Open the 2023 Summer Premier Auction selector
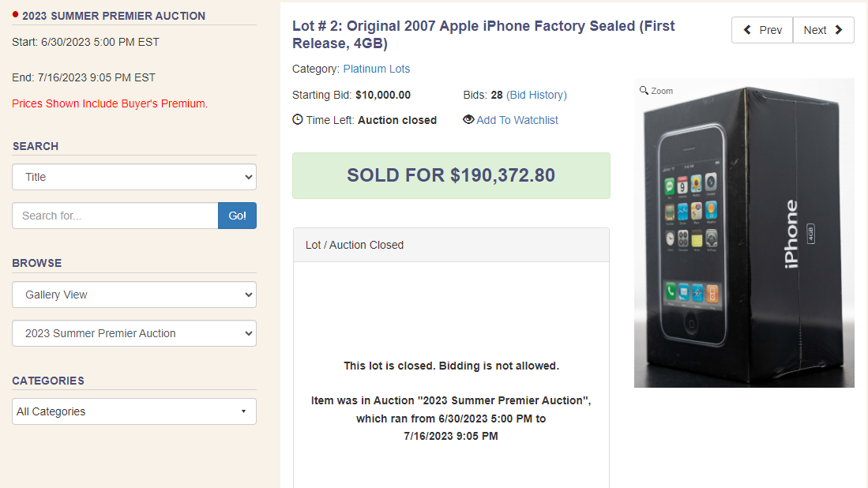The width and height of the screenshot is (868, 488). point(133,333)
